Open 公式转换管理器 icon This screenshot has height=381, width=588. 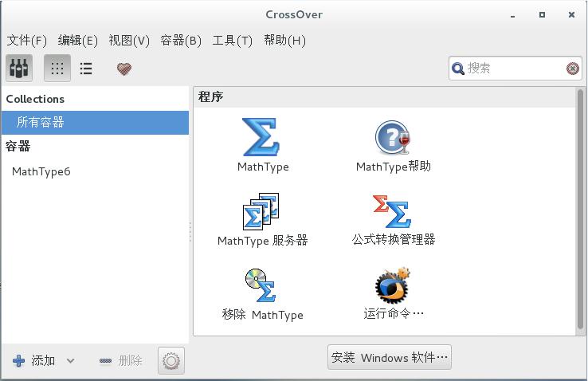(x=392, y=211)
